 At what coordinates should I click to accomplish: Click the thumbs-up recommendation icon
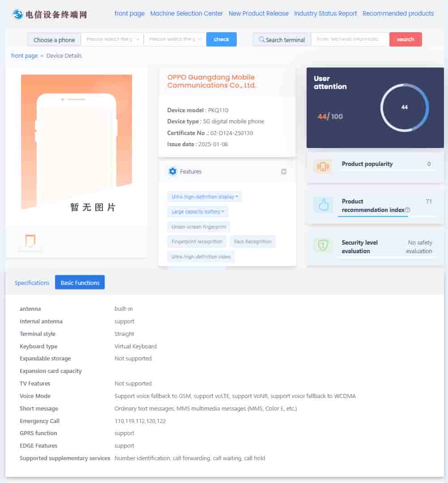323,205
